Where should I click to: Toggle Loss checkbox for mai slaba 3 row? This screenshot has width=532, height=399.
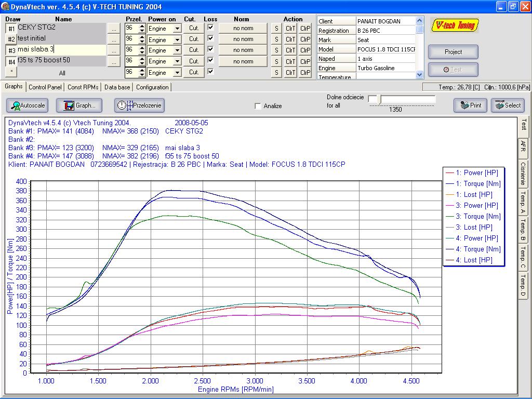[x=210, y=49]
